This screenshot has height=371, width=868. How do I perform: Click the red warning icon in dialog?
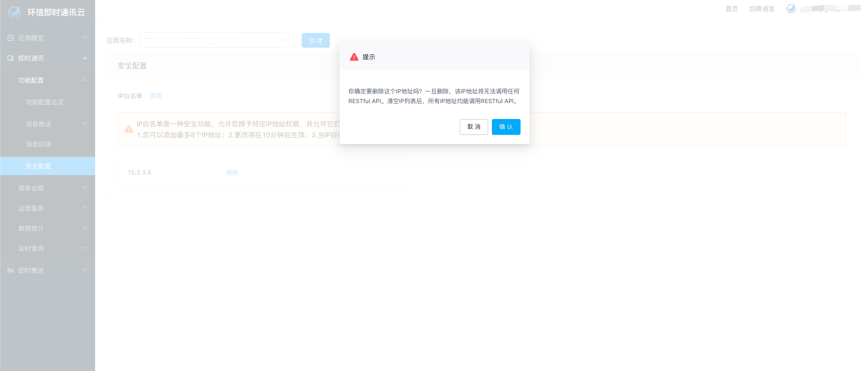354,57
